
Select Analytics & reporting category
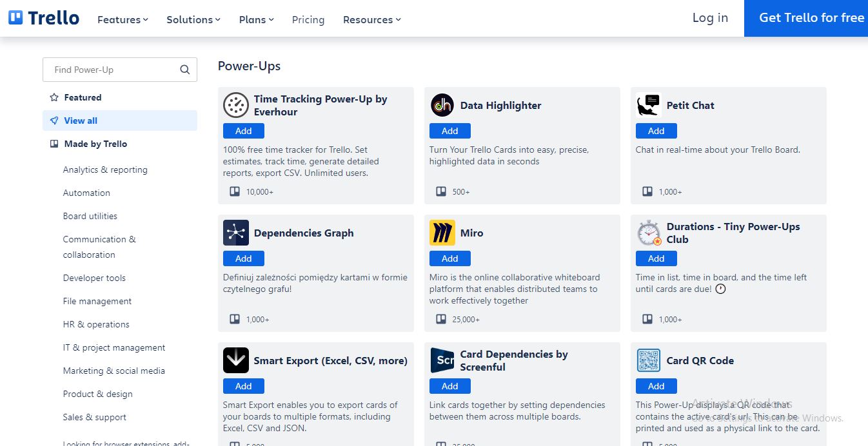tap(105, 170)
